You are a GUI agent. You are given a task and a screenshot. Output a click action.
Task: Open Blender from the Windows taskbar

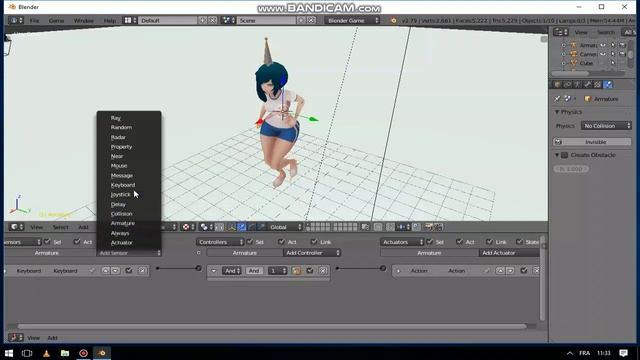point(102,353)
